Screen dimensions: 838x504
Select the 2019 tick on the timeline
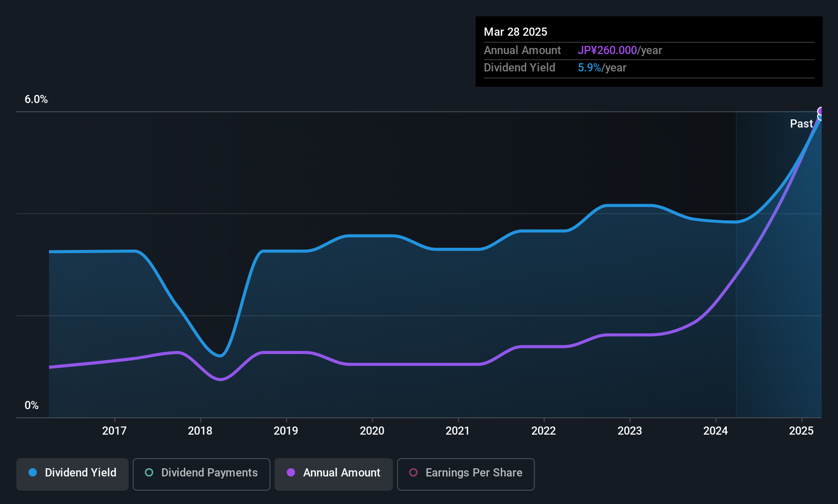286,431
